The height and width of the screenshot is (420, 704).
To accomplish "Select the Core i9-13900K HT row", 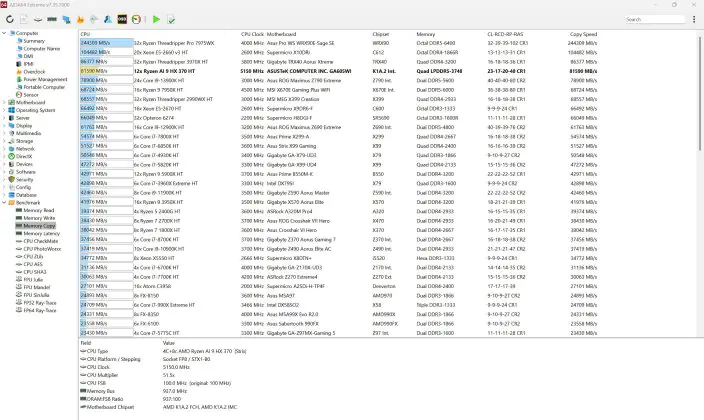I will click(339, 80).
